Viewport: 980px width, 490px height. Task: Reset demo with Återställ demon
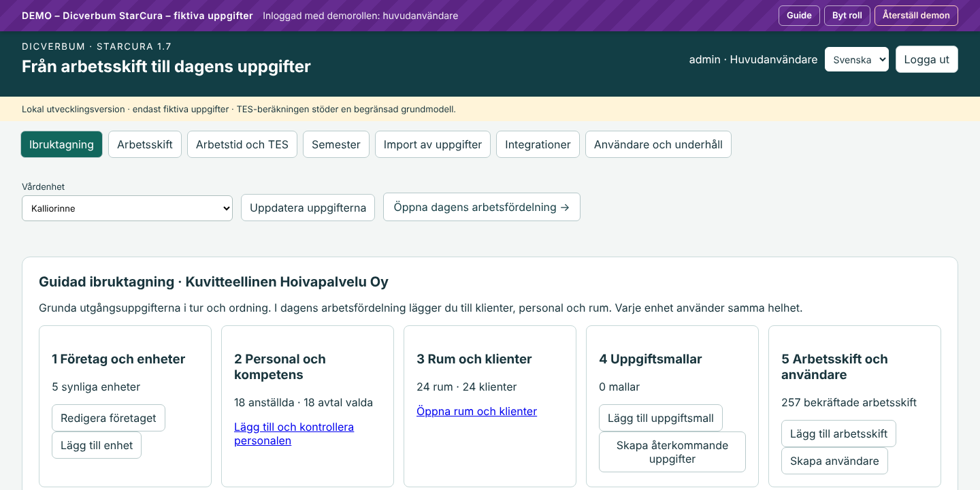tap(916, 16)
